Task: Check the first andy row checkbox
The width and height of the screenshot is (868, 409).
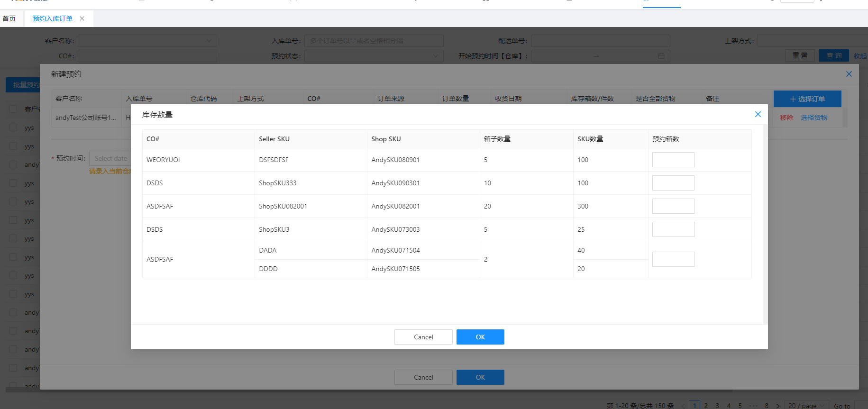Action: [x=14, y=164]
